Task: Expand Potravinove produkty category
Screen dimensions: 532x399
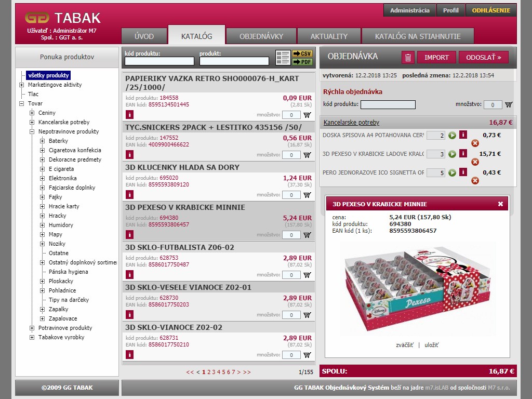Action: [32, 328]
